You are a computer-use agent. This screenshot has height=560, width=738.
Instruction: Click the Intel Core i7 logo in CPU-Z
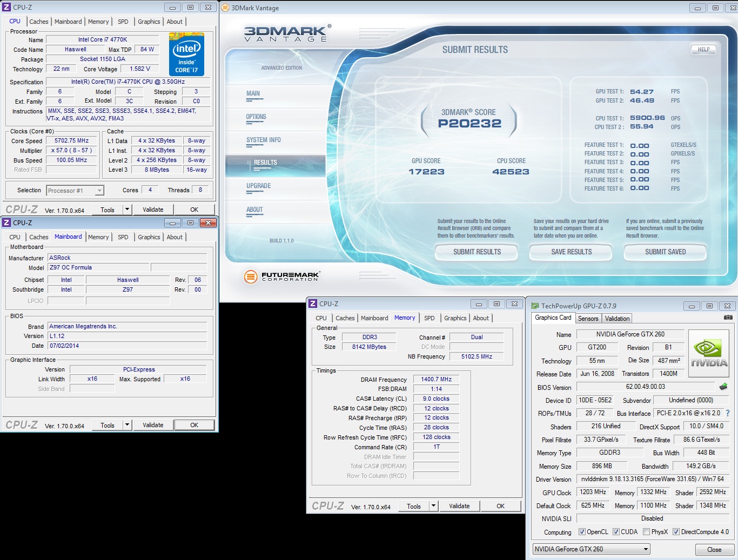coord(186,54)
